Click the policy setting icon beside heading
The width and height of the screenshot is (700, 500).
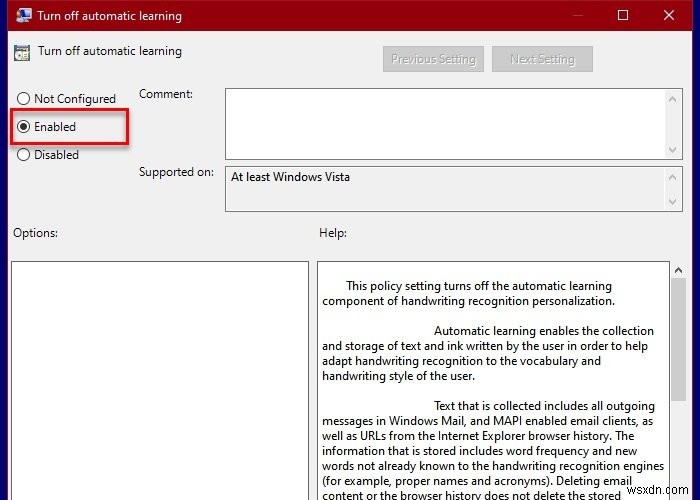coord(22,52)
